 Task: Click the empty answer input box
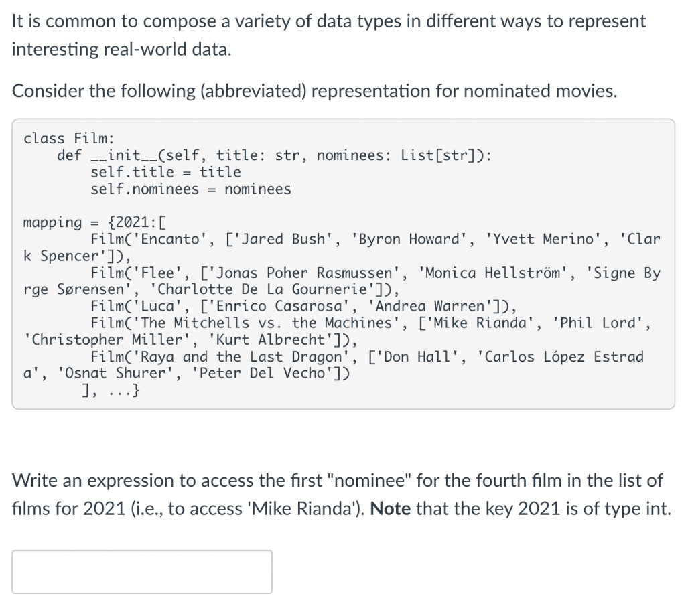pyautogui.click(x=142, y=571)
